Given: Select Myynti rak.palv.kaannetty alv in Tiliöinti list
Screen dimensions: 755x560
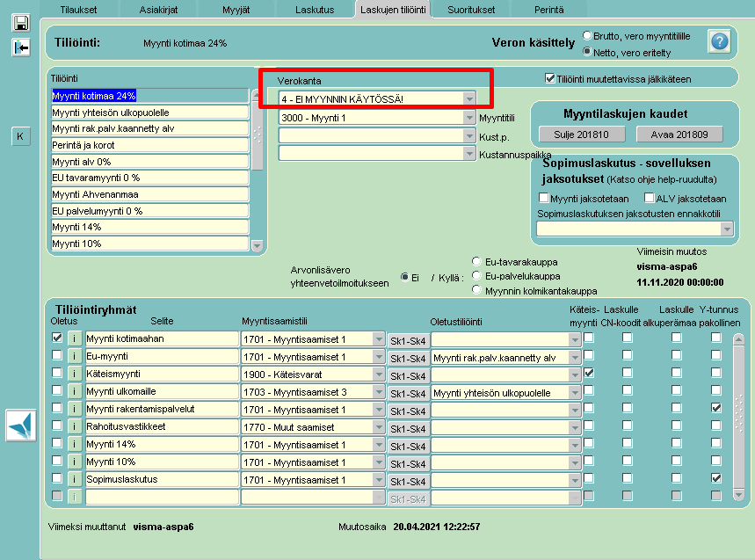Looking at the screenshot, I should (149, 128).
